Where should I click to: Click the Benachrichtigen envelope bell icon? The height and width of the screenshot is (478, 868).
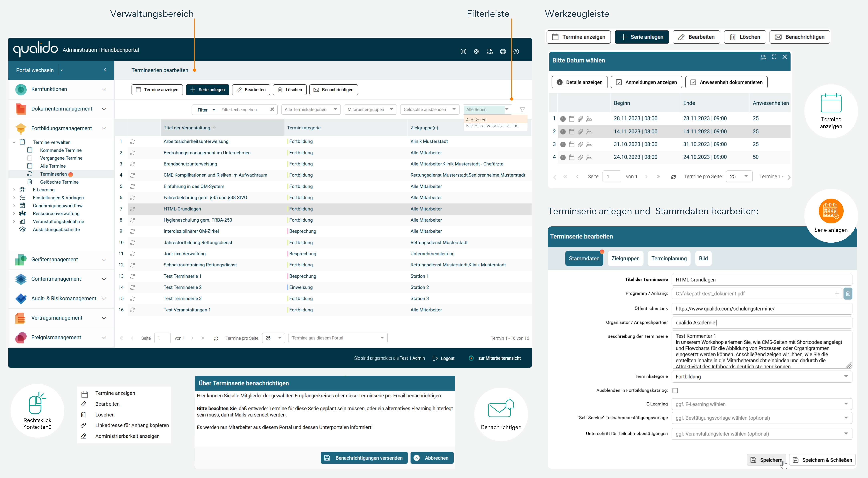pyautogui.click(x=501, y=408)
